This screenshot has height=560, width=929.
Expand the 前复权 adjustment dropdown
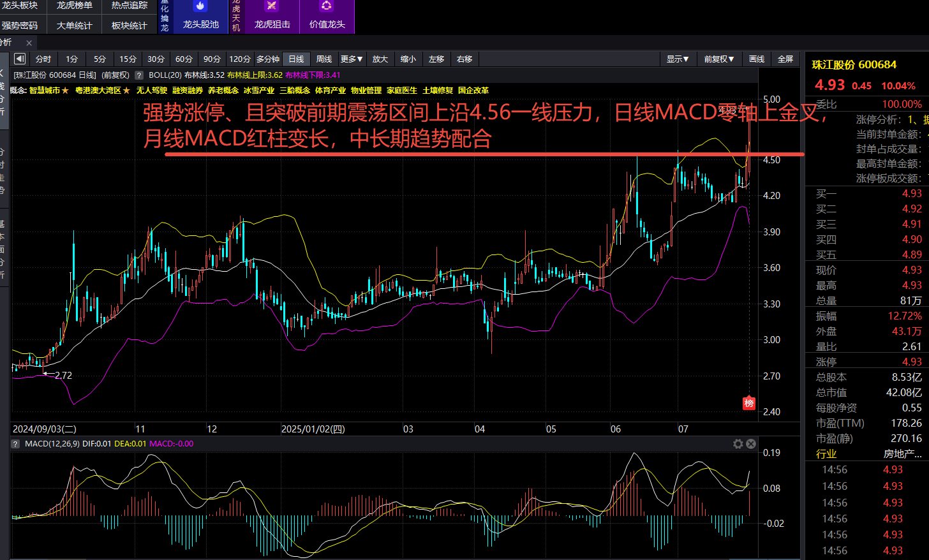click(x=719, y=59)
